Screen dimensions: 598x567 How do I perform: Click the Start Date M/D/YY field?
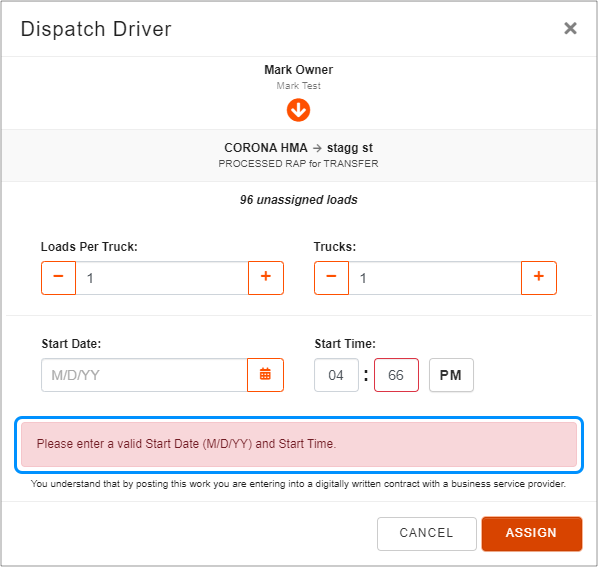[x=144, y=375]
